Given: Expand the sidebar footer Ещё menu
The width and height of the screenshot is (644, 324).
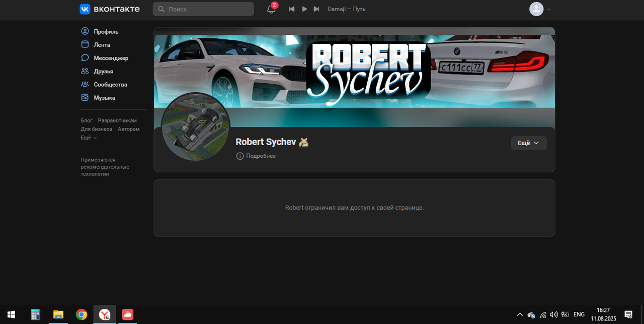Looking at the screenshot, I should (x=89, y=138).
